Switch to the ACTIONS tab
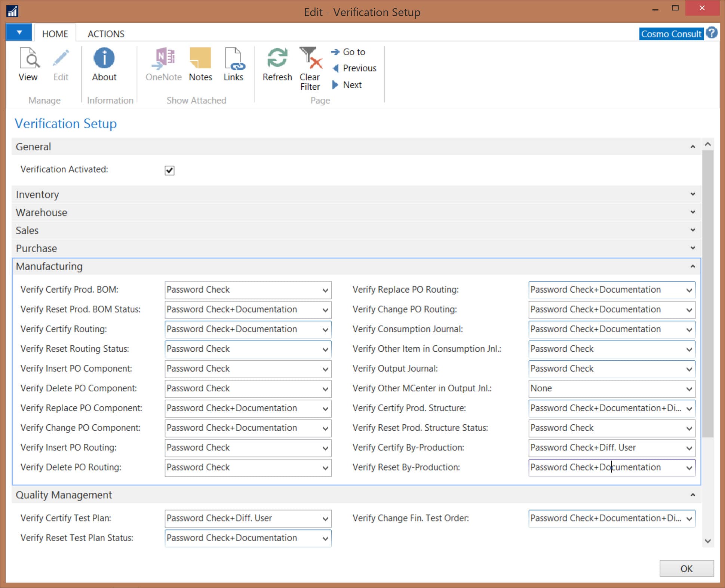 coord(106,34)
